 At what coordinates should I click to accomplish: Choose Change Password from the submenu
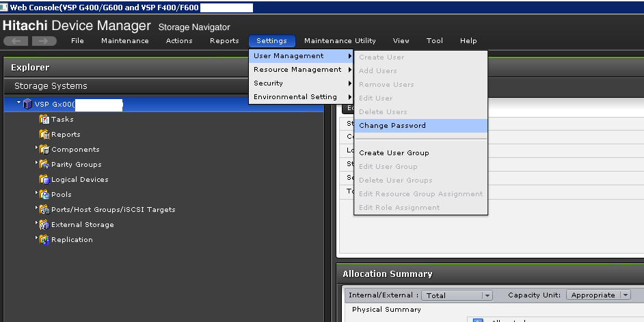tap(420, 126)
